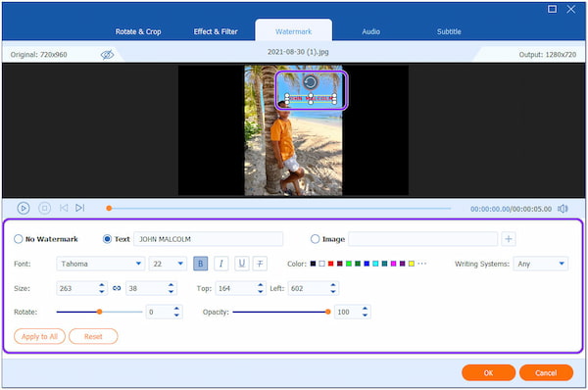Click the size aspect ratio link icon

[x=117, y=288]
